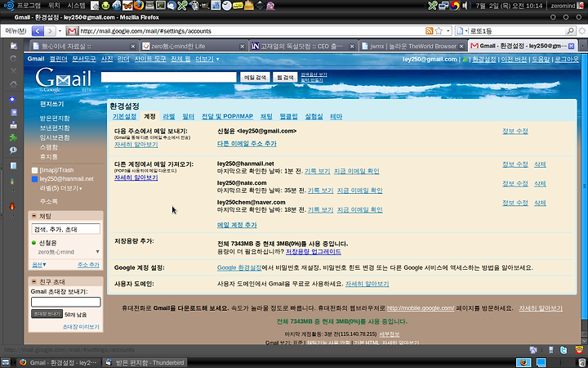
Task: Click the sidebar green puzzle add-ons icon
Action: coord(13,137)
